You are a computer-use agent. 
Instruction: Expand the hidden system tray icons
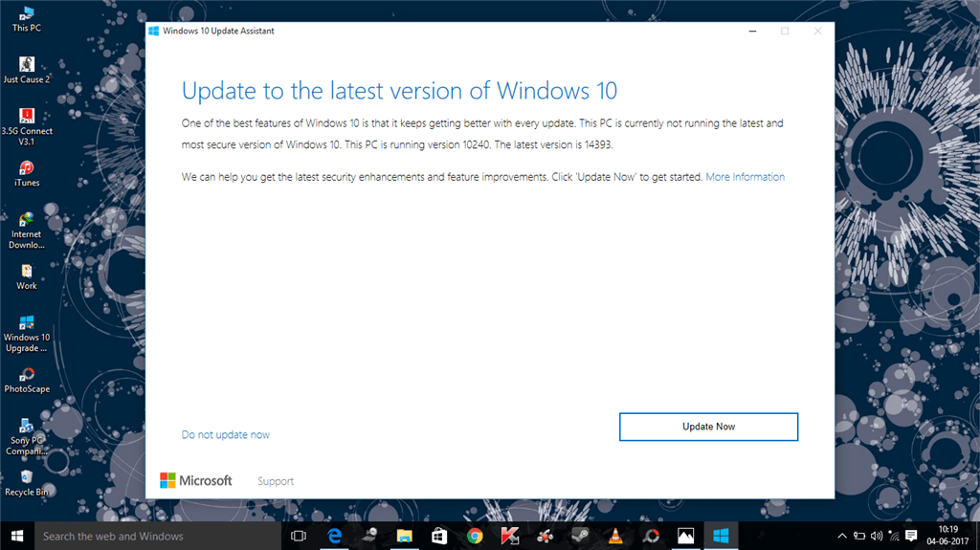click(x=842, y=536)
